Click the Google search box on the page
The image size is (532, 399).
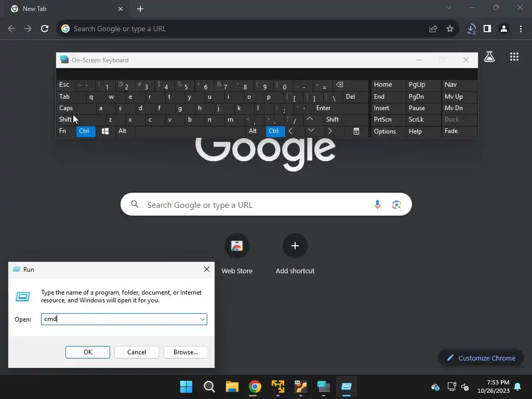266,205
